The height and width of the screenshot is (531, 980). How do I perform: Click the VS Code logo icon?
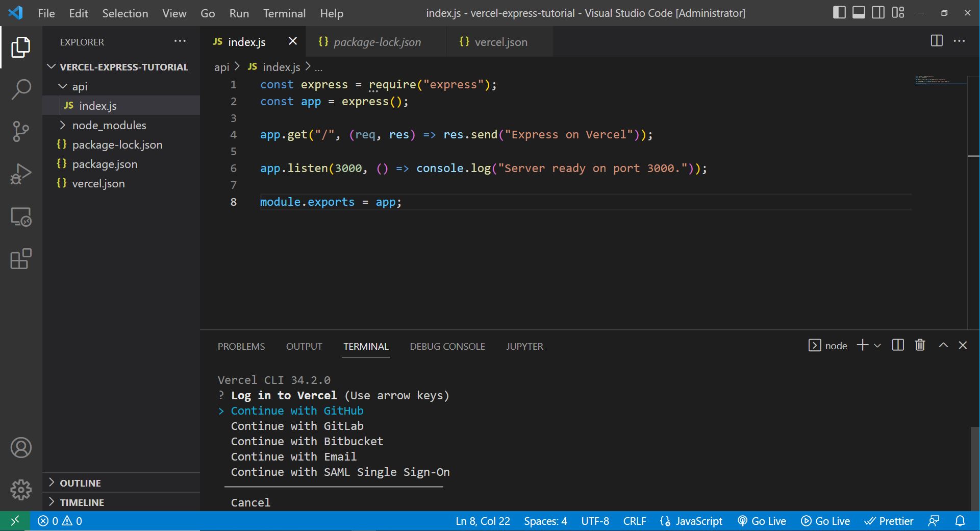pos(15,13)
